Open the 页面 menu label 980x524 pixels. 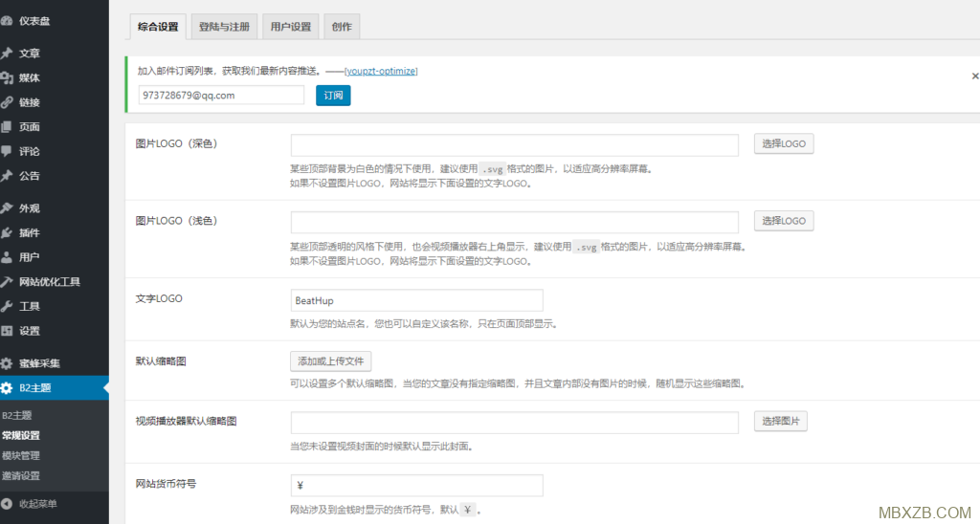coord(30,127)
